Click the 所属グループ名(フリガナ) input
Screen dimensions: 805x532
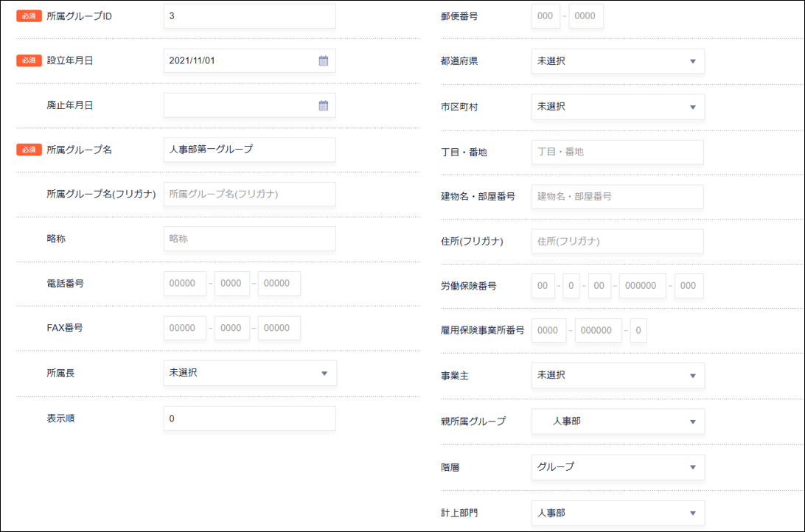pos(249,195)
